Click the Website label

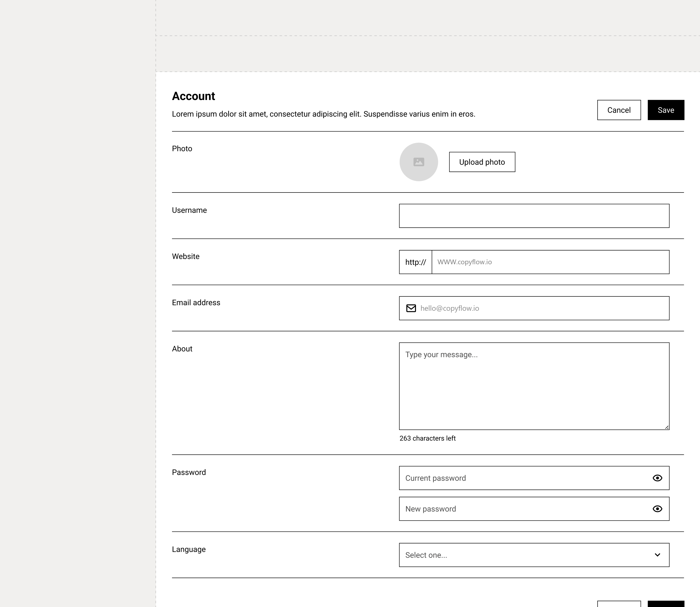tap(185, 256)
